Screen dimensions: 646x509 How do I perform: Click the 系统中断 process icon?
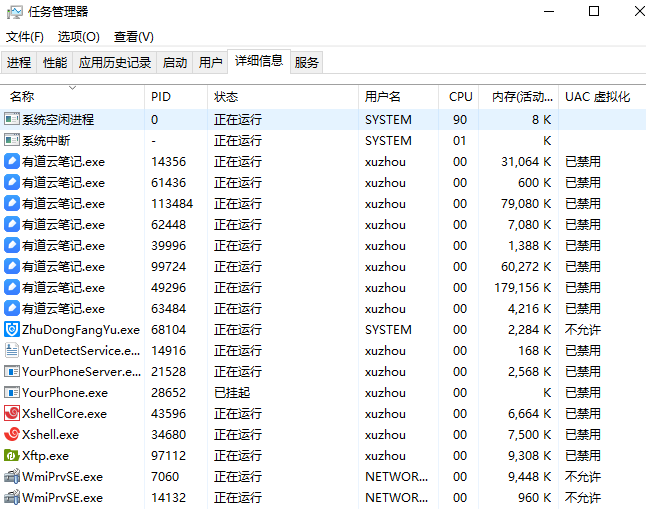click(x=12, y=140)
